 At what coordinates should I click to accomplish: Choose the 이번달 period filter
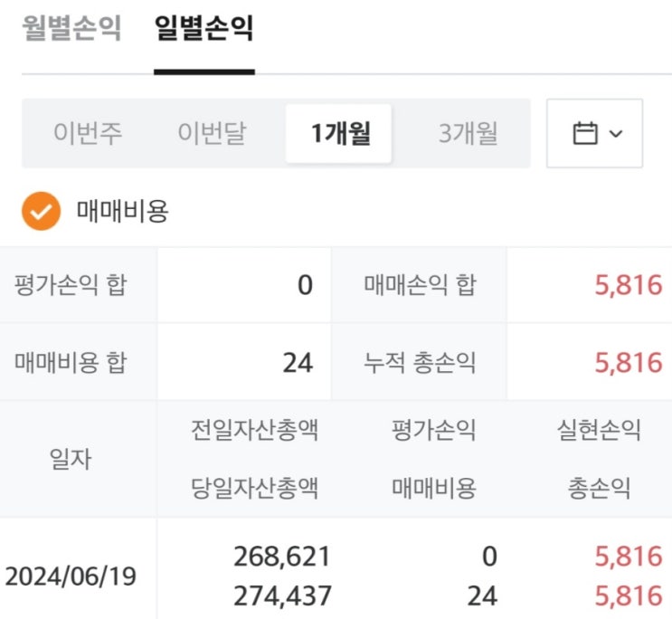(213, 134)
